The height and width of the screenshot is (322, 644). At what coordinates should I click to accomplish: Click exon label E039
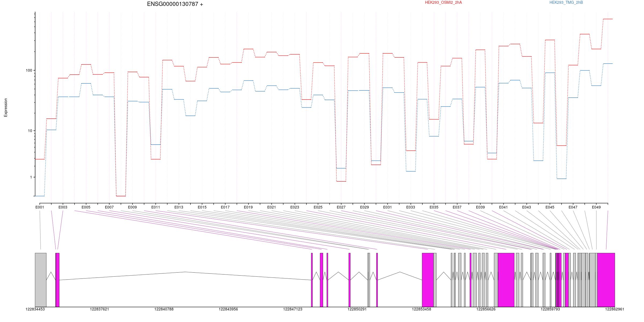pos(480,207)
